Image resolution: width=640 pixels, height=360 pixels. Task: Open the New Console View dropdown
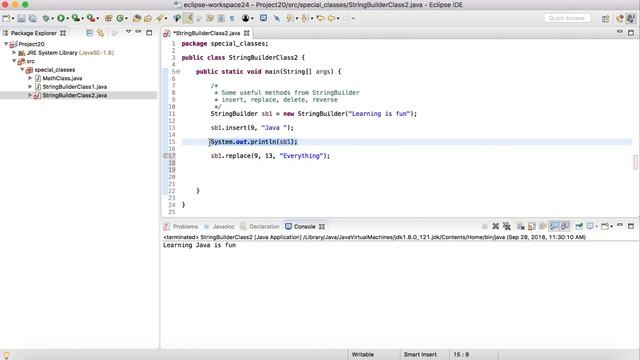coord(611,227)
